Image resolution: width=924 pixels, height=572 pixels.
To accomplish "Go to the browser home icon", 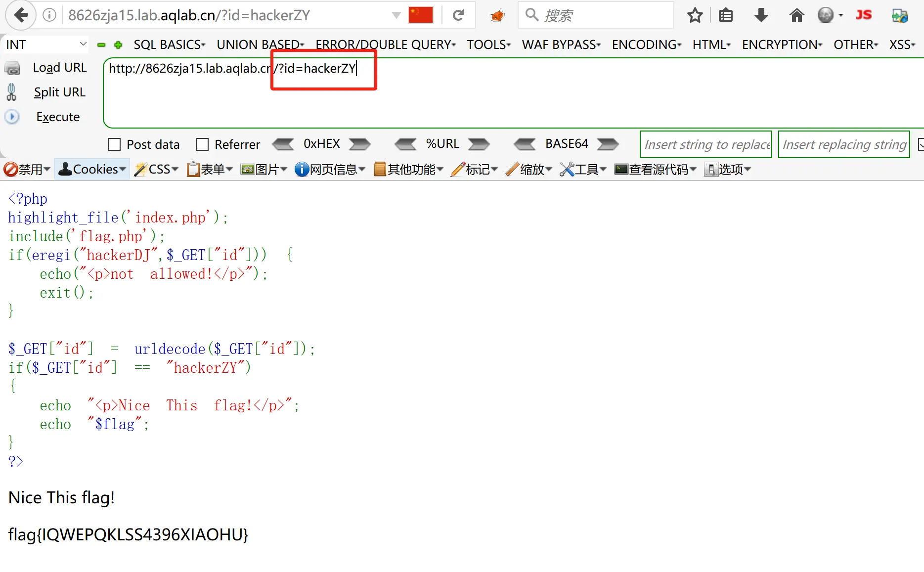I will tap(796, 15).
